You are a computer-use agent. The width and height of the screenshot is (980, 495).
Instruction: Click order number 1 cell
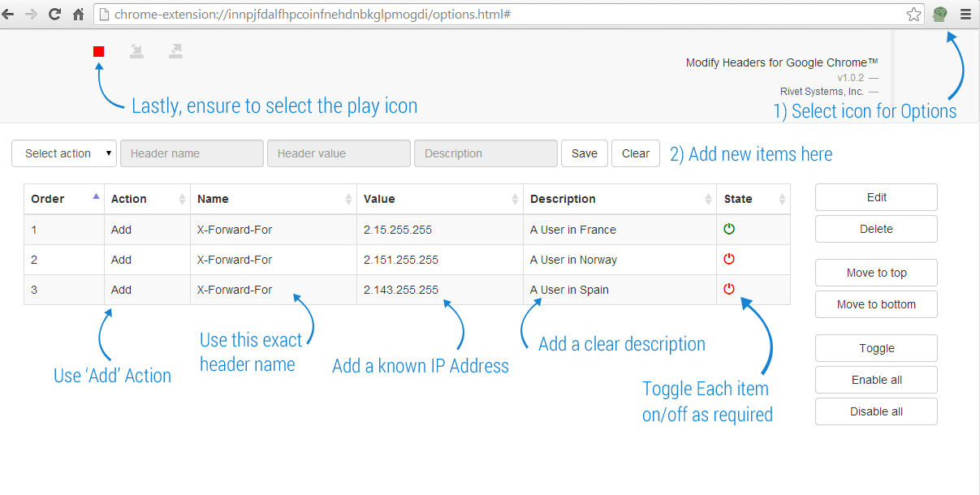coord(64,230)
